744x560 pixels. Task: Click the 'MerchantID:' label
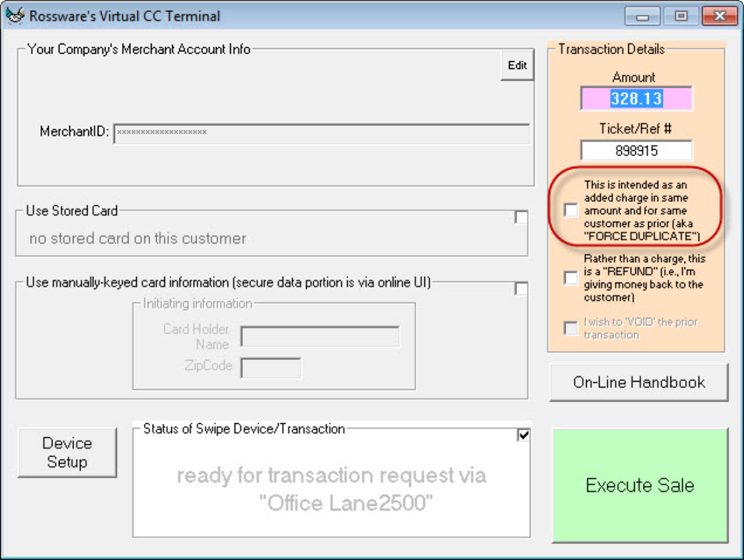(75, 132)
